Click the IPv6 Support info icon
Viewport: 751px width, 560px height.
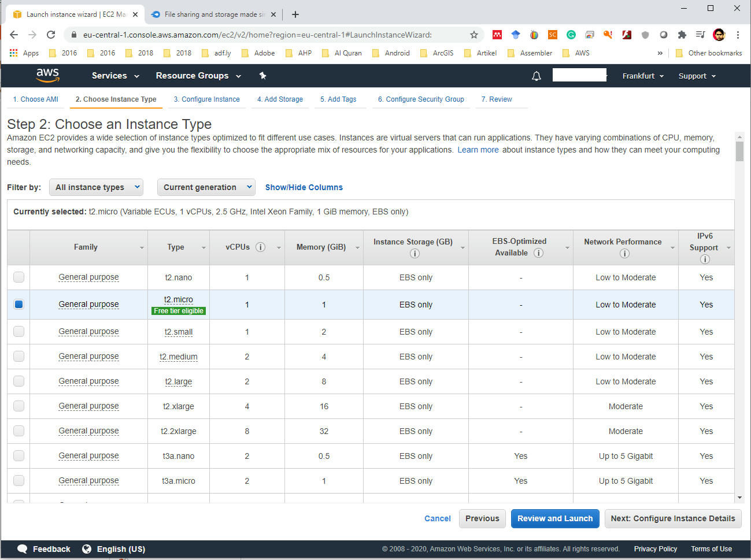tap(705, 259)
